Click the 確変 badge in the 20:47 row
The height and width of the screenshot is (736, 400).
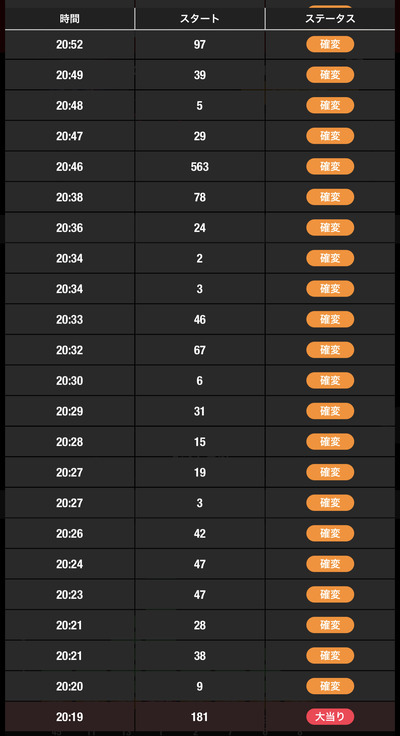pyautogui.click(x=330, y=136)
